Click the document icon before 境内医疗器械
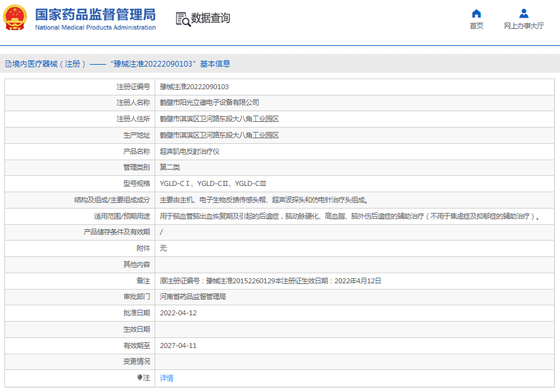 click(8, 64)
